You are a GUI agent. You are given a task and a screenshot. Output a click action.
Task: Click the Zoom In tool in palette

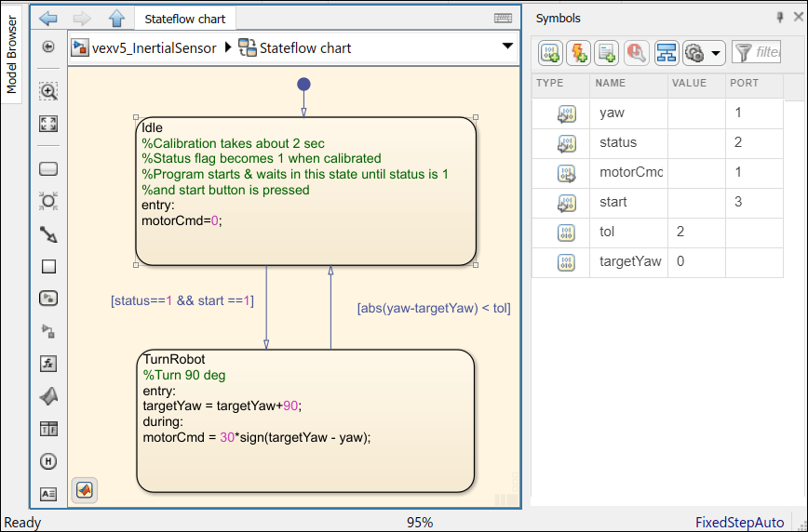click(x=48, y=91)
